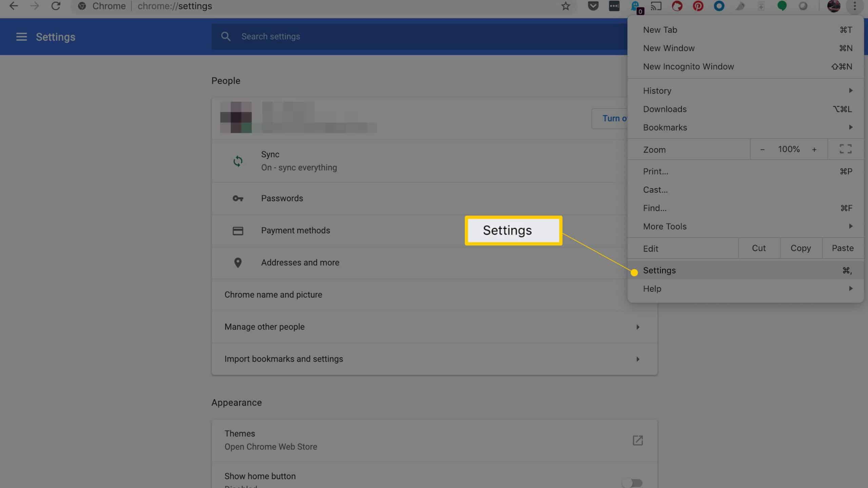This screenshot has height=488, width=868.
Task: Bookmark this page with the star icon
Action: 566,6
